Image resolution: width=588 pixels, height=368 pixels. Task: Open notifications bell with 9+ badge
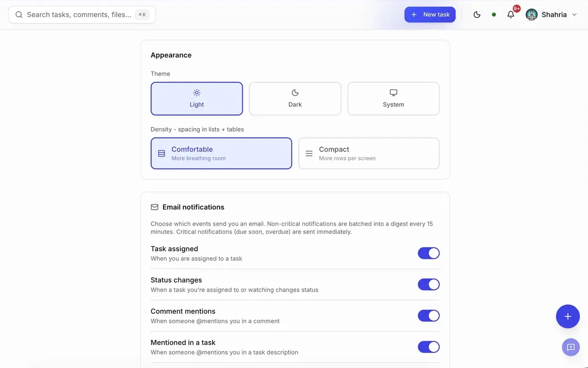tap(511, 15)
